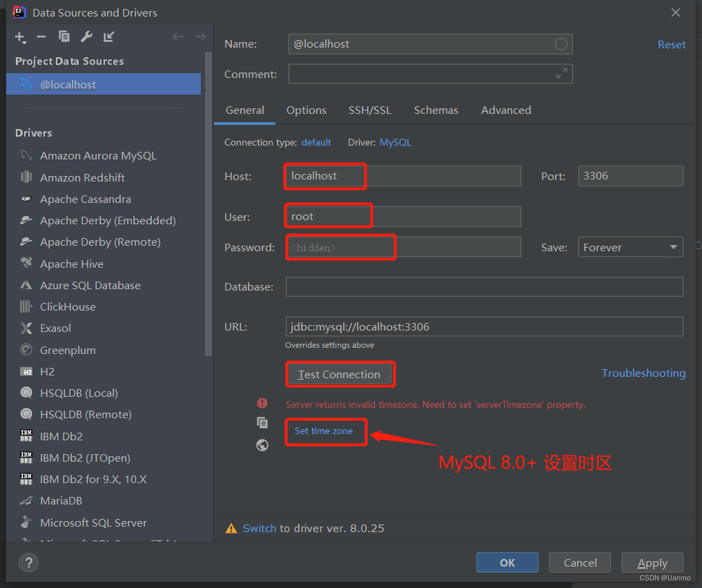Click the color circle in Name field
The width and height of the screenshot is (702, 588).
point(561,44)
